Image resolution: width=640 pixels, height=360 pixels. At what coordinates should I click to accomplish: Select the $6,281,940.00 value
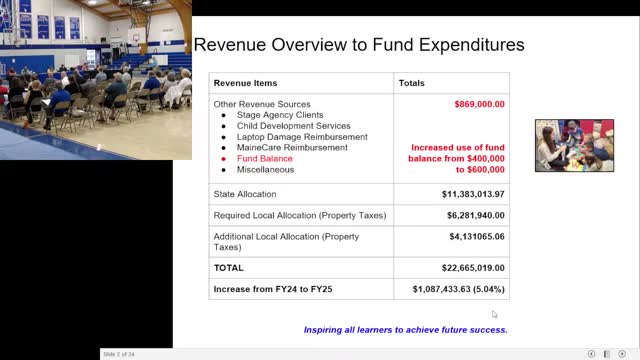pyautogui.click(x=476, y=216)
